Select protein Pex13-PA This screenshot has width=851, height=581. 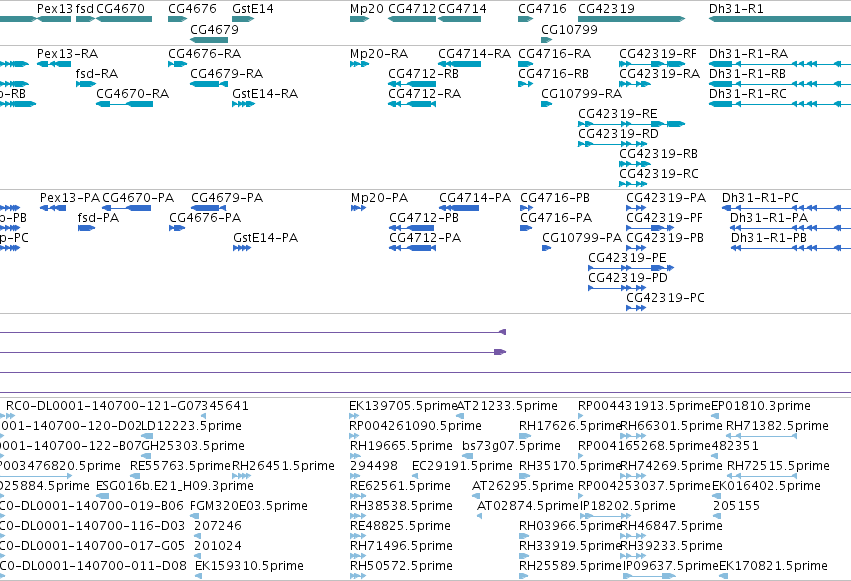coord(70,198)
